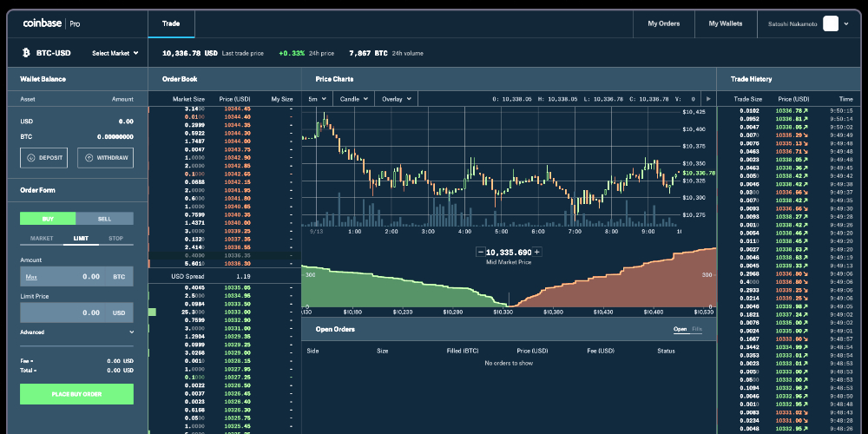Image resolution: width=868 pixels, height=434 pixels.
Task: Show the Fills tab
Action: tap(696, 329)
